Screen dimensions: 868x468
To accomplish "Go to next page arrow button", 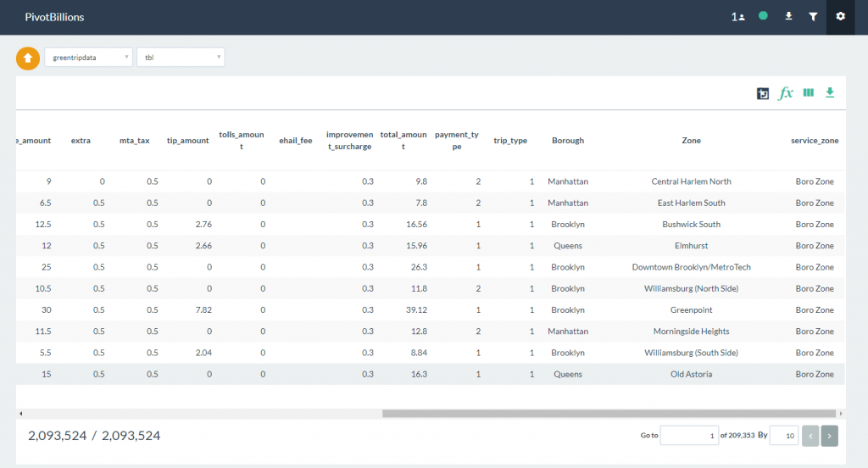I will [x=829, y=436].
